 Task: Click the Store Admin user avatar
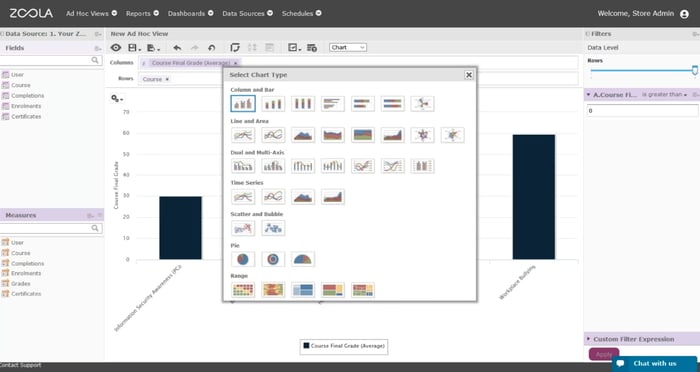(x=684, y=14)
